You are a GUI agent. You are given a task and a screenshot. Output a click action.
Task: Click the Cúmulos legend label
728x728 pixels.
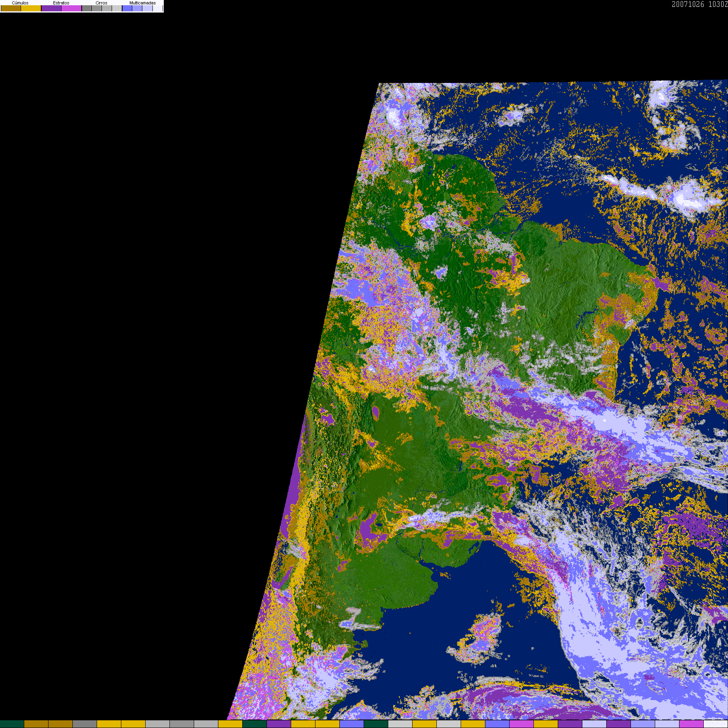20,3
